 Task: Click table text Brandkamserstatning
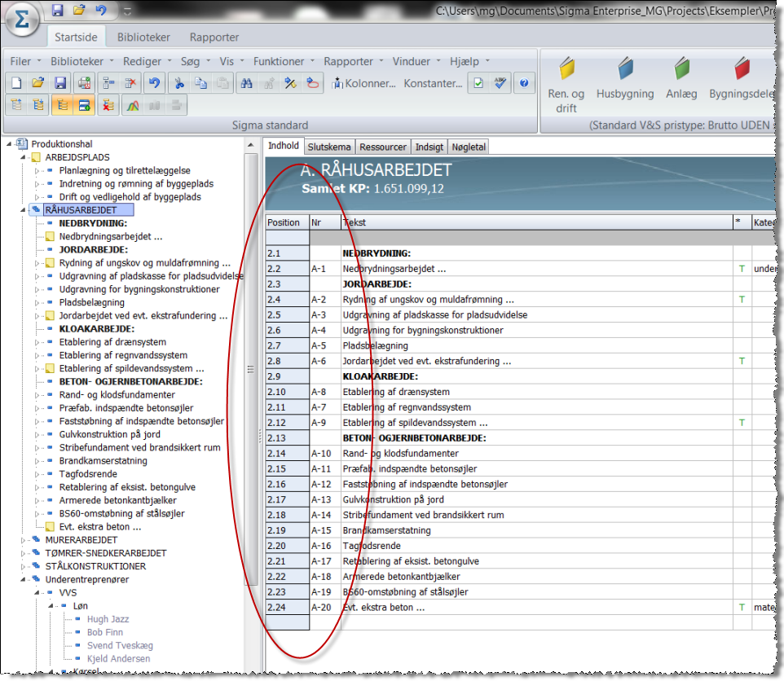386,530
